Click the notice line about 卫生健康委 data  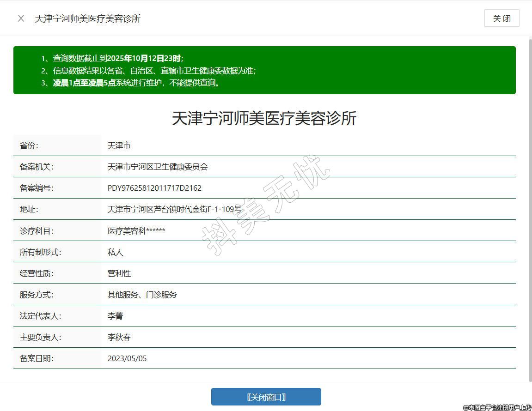tap(154, 71)
